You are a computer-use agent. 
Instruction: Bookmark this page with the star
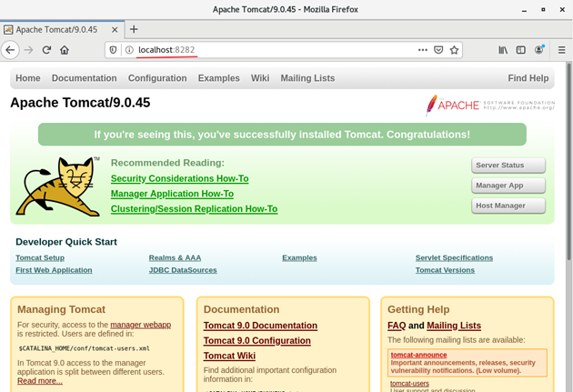point(454,50)
